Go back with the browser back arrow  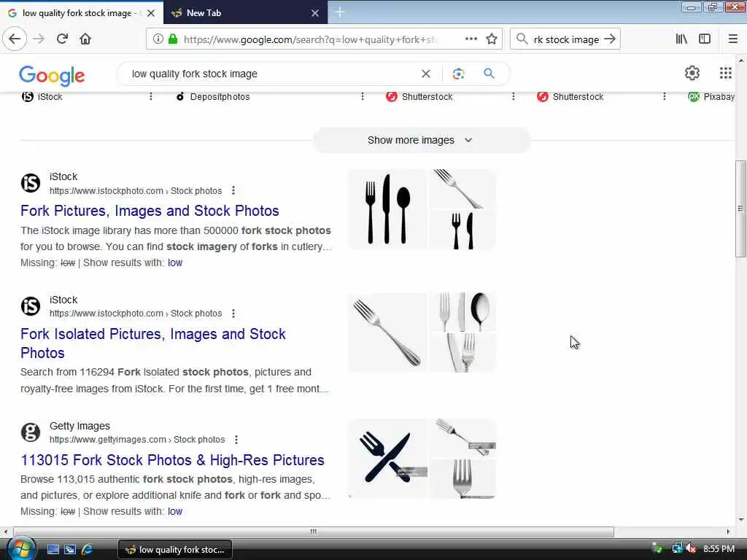click(15, 39)
